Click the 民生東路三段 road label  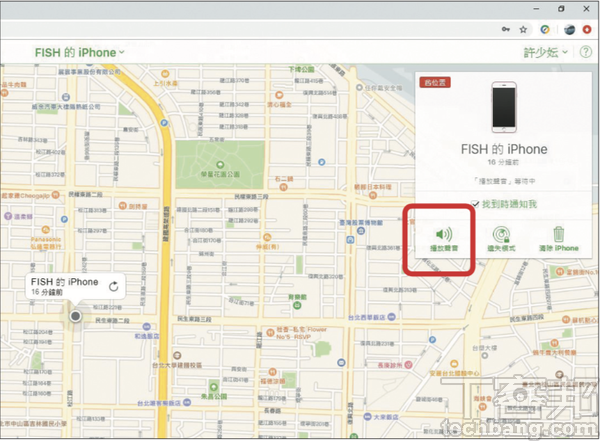pyautogui.click(x=194, y=318)
